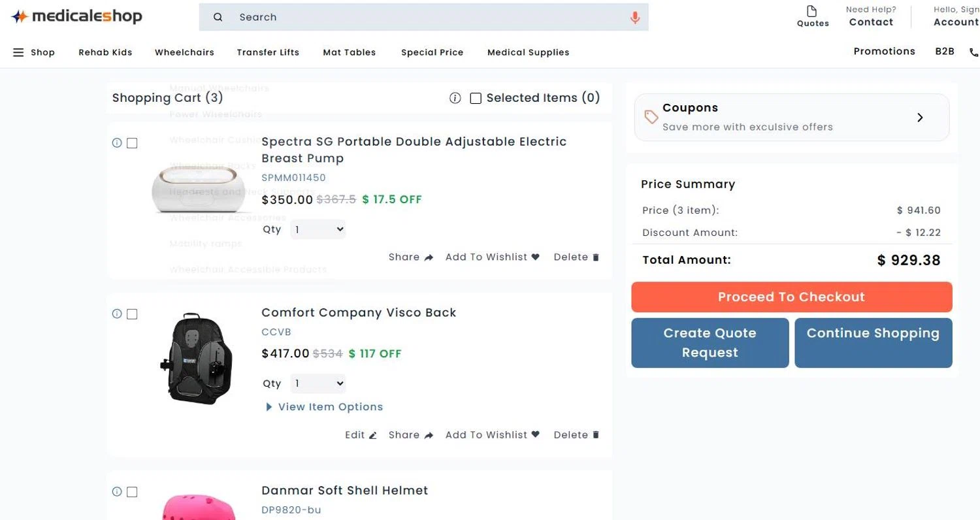Click info icon for Danmar Soft Shell Helmet
This screenshot has height=520, width=980.
[x=117, y=492]
